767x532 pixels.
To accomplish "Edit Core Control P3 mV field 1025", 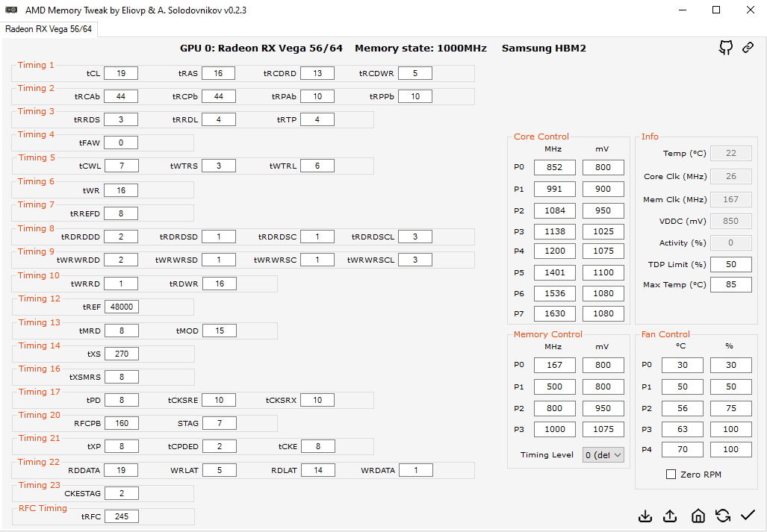I will click(603, 231).
